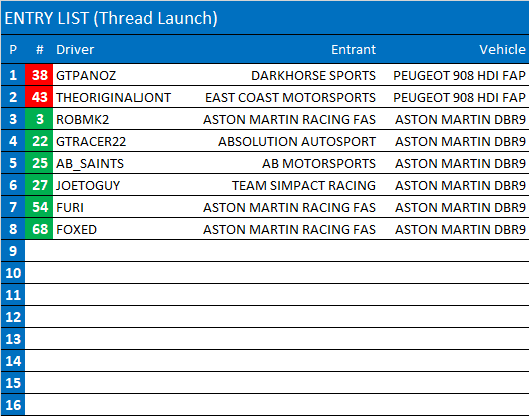This screenshot has width=529, height=416.
Task: Select the red number 38 cell
Action: [x=39, y=75]
